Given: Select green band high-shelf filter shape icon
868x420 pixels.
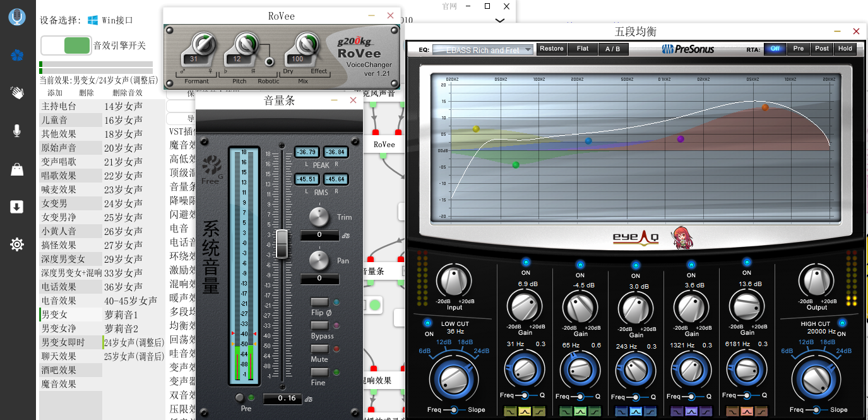Looking at the screenshot, I should click(x=595, y=412).
